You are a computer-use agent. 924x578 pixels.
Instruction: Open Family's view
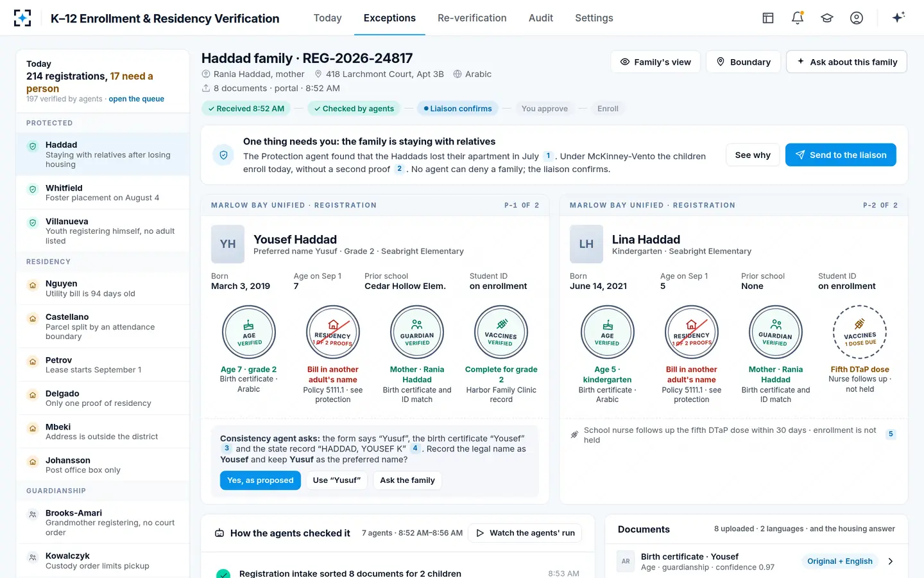click(x=656, y=62)
